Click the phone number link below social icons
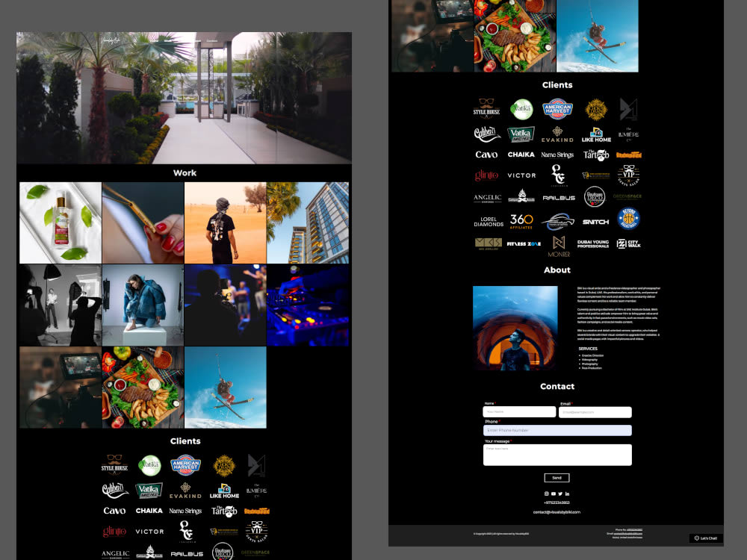The height and width of the screenshot is (560, 747). 557,503
